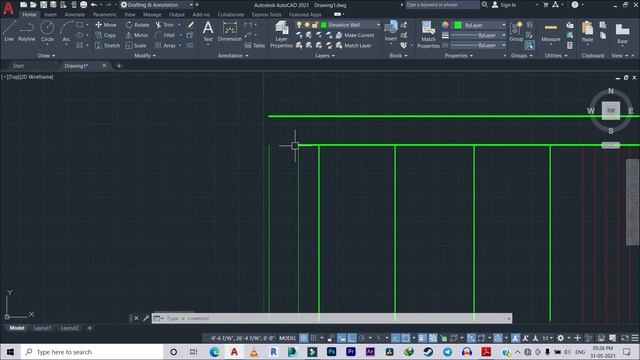
Task: Click the Rotate tool
Action: (138, 25)
